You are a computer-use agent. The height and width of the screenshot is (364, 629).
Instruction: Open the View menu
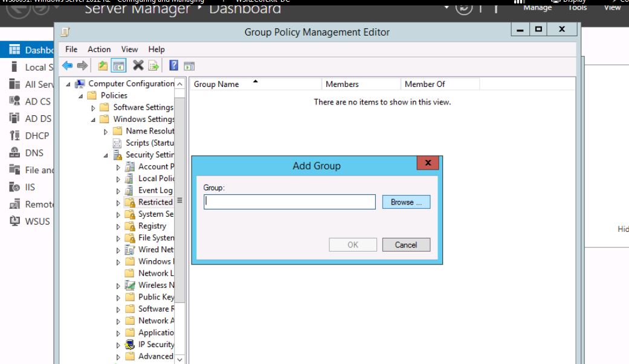[x=129, y=49]
